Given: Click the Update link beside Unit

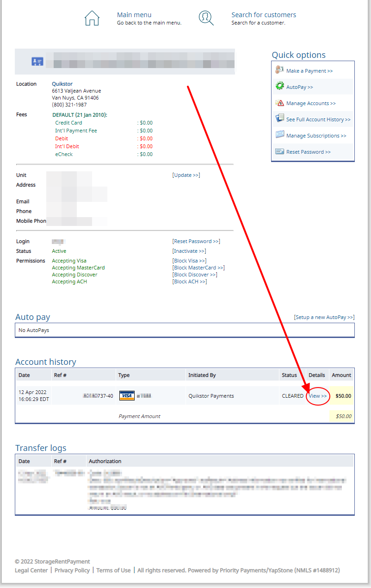Looking at the screenshot, I should pos(186,175).
